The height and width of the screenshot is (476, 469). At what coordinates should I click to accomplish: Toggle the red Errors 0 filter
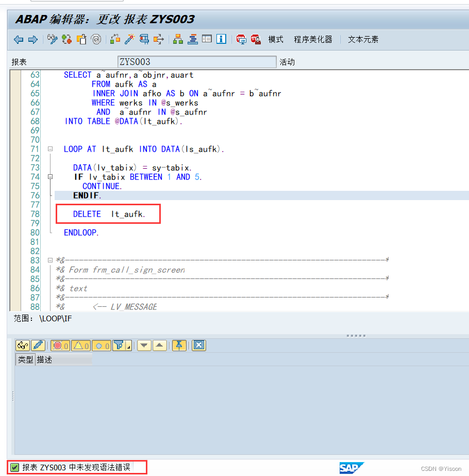(60, 346)
